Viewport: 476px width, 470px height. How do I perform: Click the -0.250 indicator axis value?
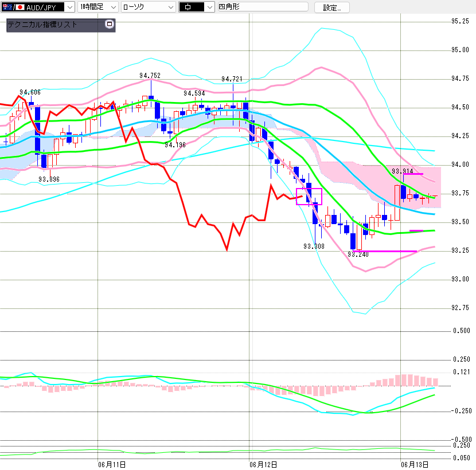point(462,411)
